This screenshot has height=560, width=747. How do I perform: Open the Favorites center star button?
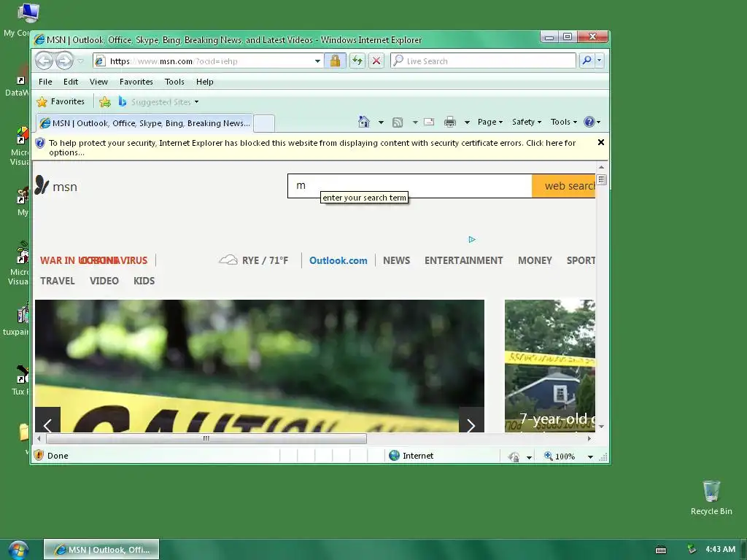tap(61, 101)
